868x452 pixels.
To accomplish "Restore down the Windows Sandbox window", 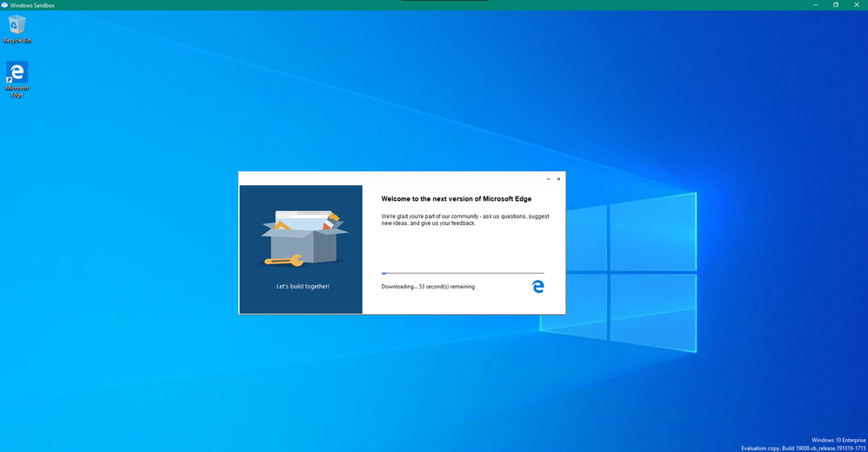I will pos(836,5).
